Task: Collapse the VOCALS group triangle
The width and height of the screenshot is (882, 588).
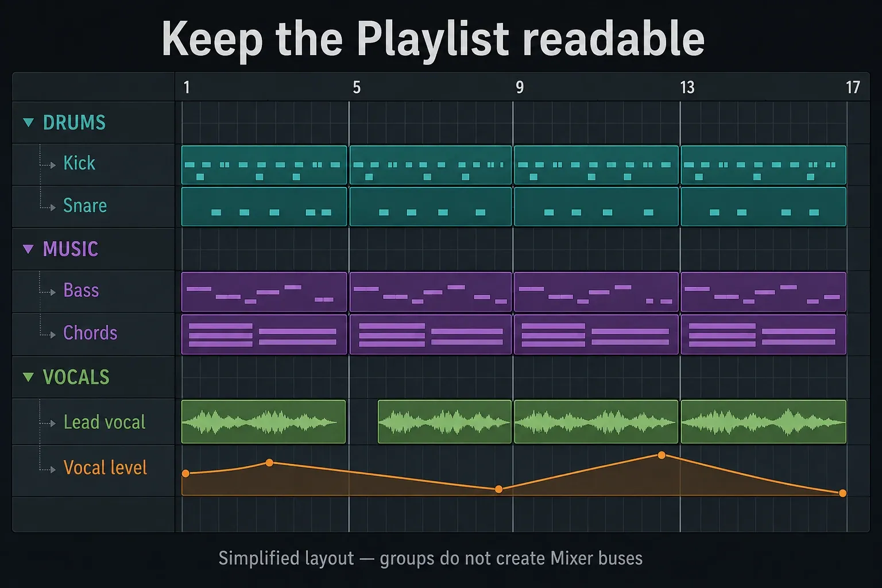Action: [28, 377]
